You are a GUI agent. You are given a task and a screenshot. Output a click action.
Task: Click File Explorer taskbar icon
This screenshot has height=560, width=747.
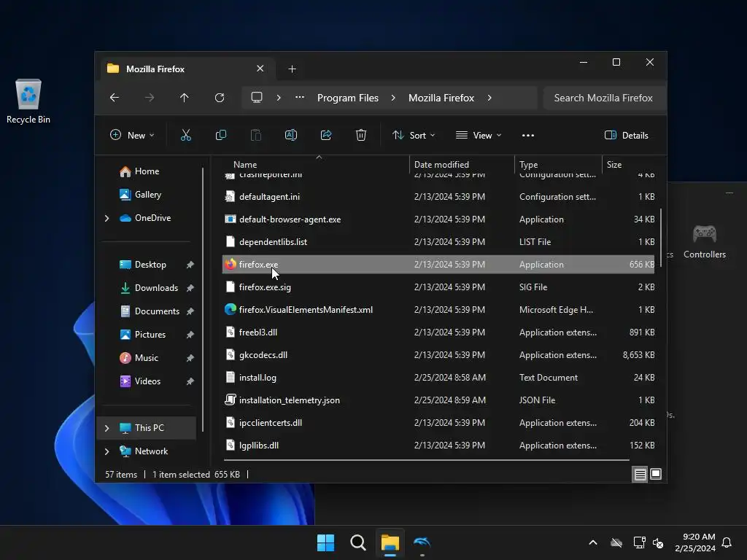[x=390, y=542]
